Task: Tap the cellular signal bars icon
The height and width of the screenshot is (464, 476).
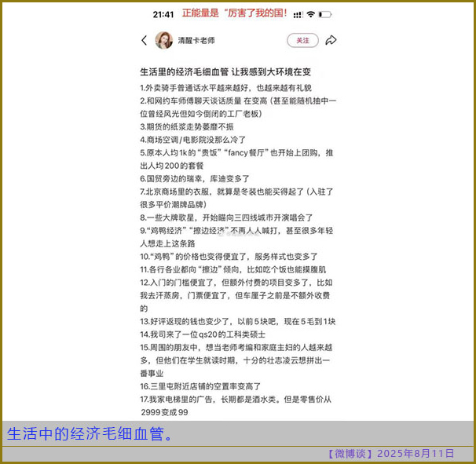Action: 298,14
